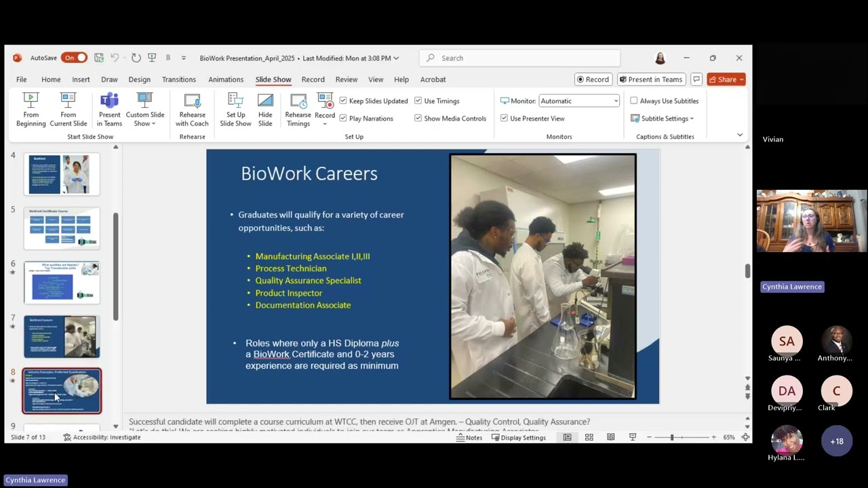Click the Record button near Share
Viewport: 868px width, 488px height.
tap(593, 79)
